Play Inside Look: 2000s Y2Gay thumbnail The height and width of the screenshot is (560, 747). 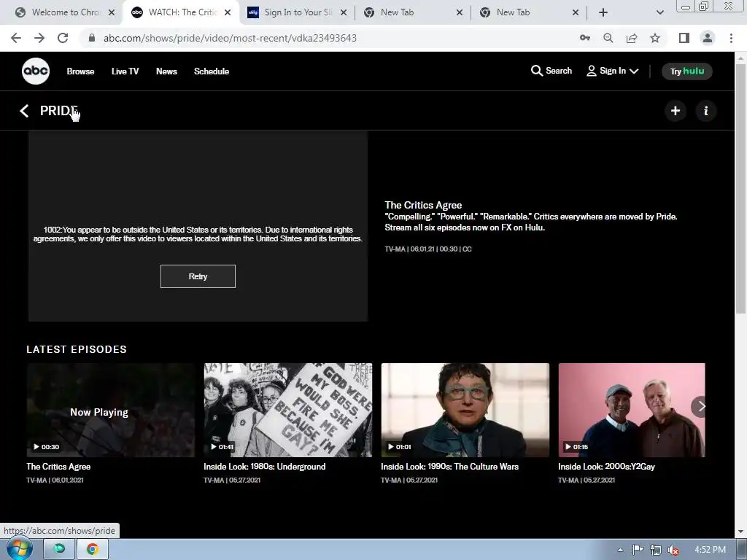point(632,410)
